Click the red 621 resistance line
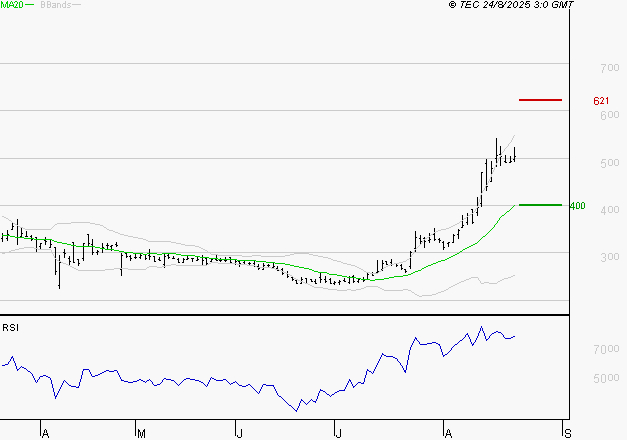Image resolution: width=627 pixels, height=440 pixels. 540,100
